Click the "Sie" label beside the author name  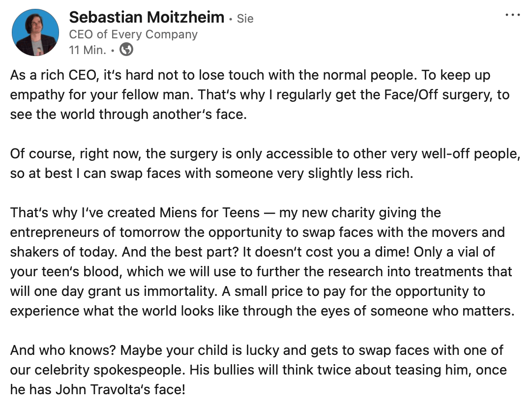245,19
